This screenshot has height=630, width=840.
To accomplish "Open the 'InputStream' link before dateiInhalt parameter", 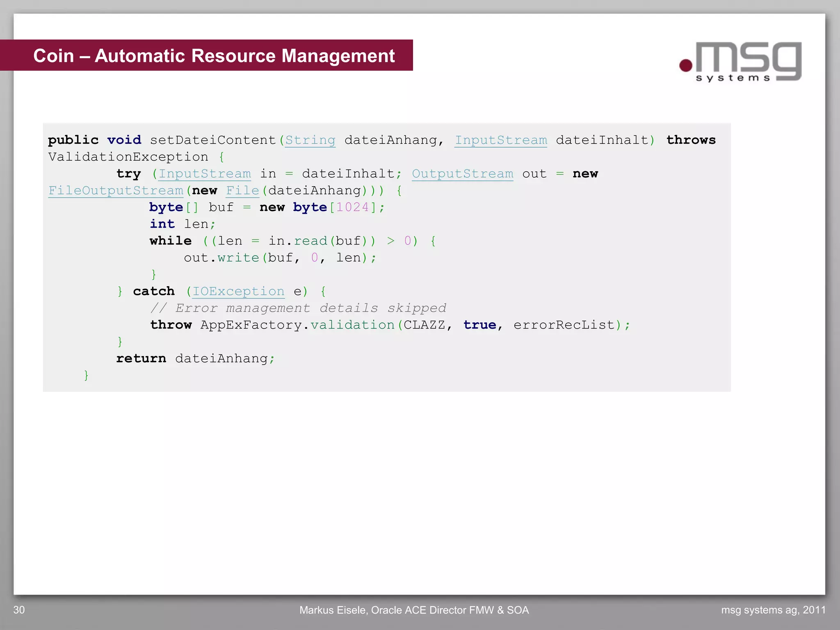I will coord(501,140).
